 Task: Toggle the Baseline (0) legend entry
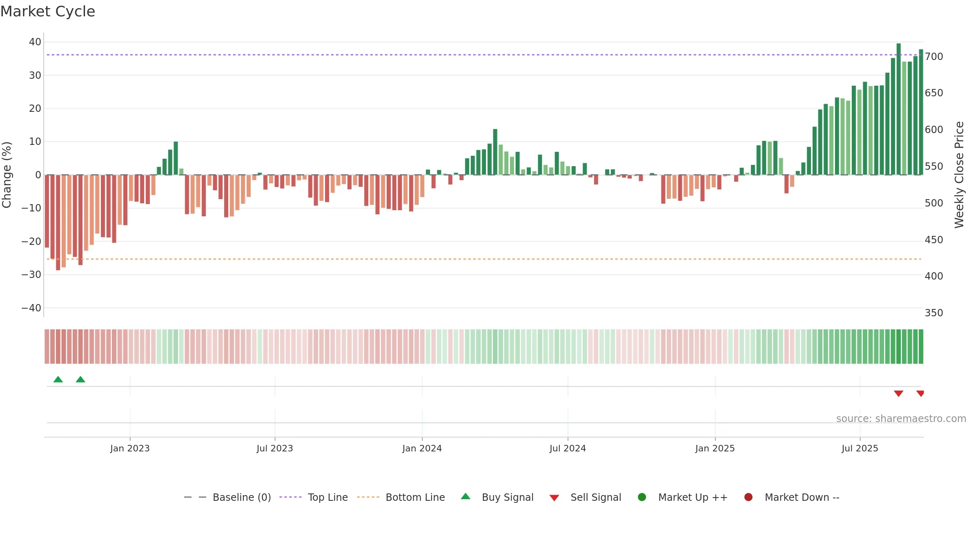227,497
